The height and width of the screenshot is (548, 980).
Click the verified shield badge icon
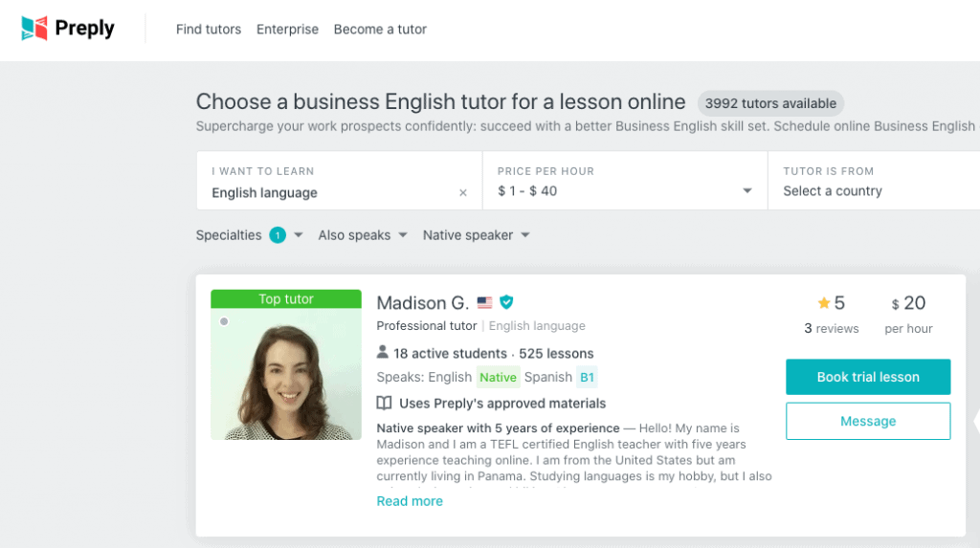coord(506,302)
